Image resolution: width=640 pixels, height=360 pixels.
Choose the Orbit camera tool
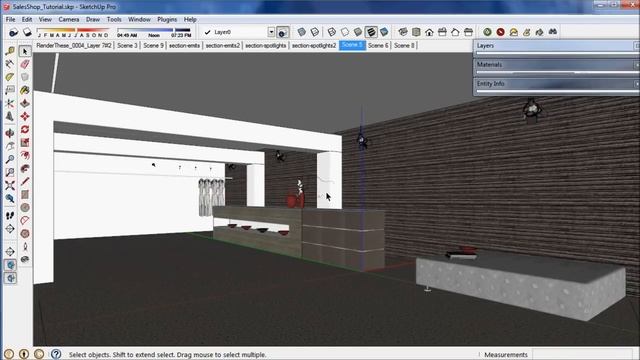click(10, 133)
